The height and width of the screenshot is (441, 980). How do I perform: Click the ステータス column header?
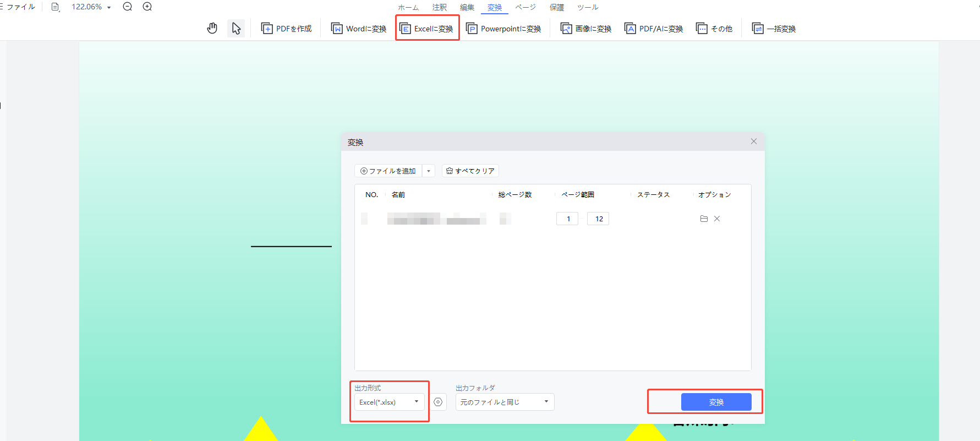click(654, 195)
